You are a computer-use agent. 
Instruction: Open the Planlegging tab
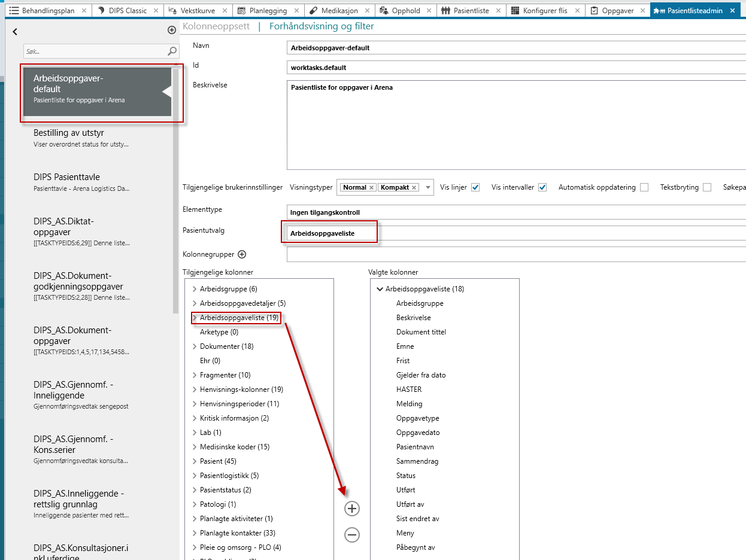268,10
